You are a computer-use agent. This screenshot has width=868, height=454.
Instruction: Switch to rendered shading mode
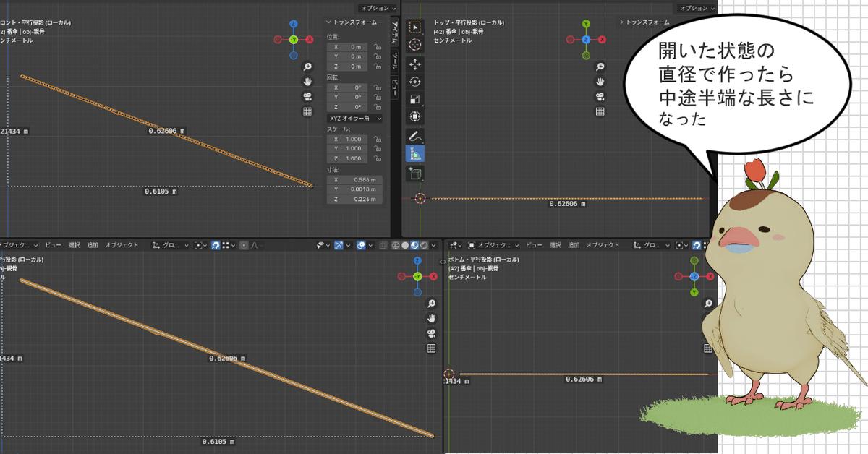pyautogui.click(x=425, y=245)
